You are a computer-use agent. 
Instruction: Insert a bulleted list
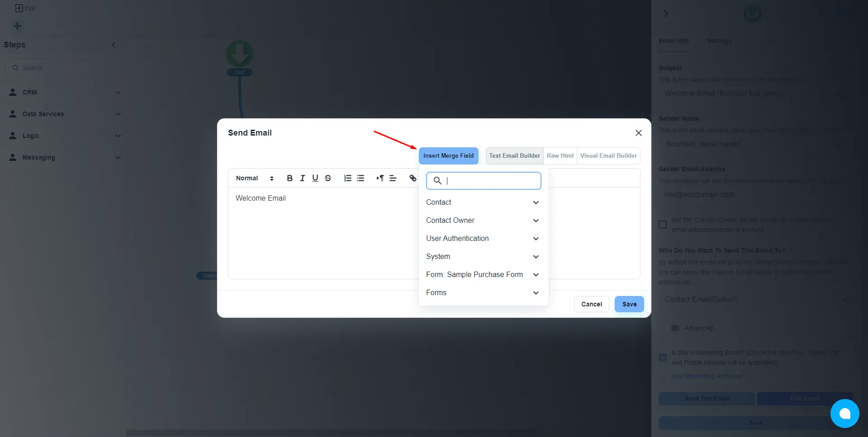click(x=360, y=178)
